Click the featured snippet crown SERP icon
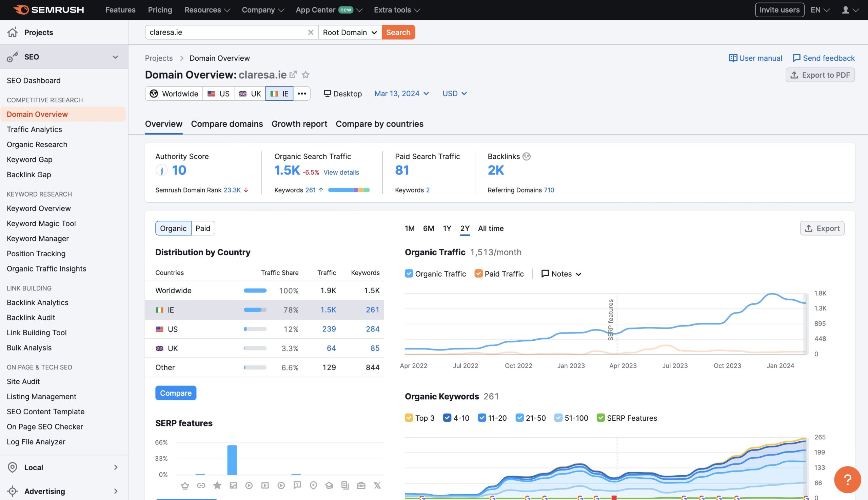Screen dimensions: 868x500 coord(185,485)
